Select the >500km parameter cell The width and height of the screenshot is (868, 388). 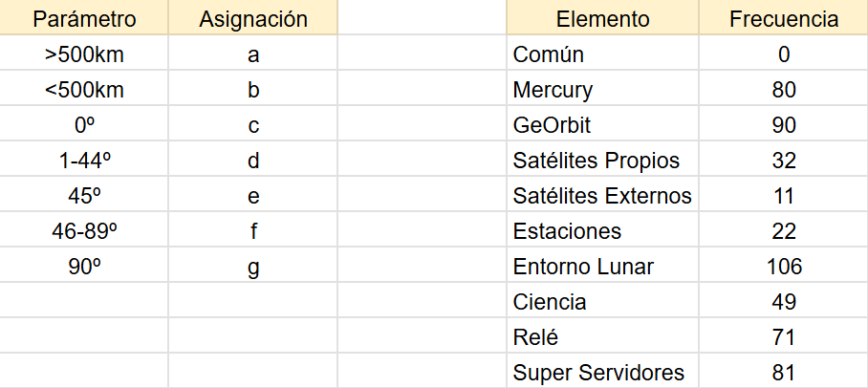pos(84,55)
